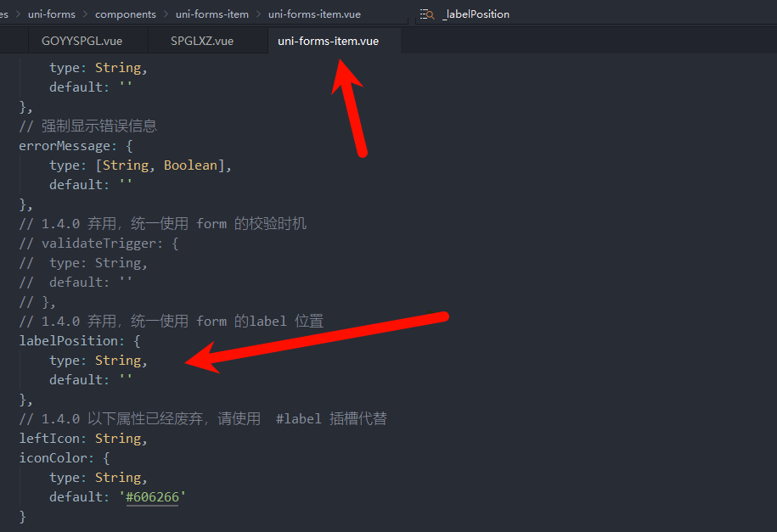Expand chevron after components breadcrumb
The height and width of the screenshot is (532, 777).
166,14
